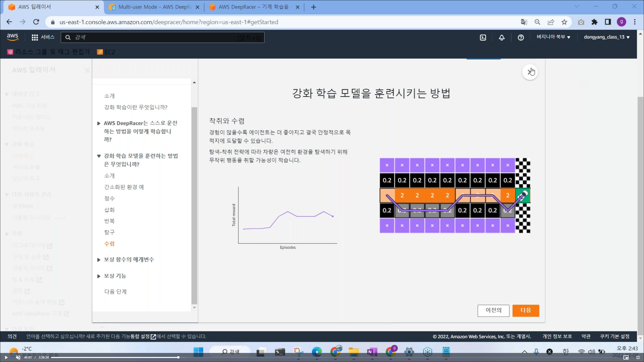Image resolution: width=644 pixels, height=362 pixels.
Task: Close the tutorial dialog with X button
Action: [530, 72]
